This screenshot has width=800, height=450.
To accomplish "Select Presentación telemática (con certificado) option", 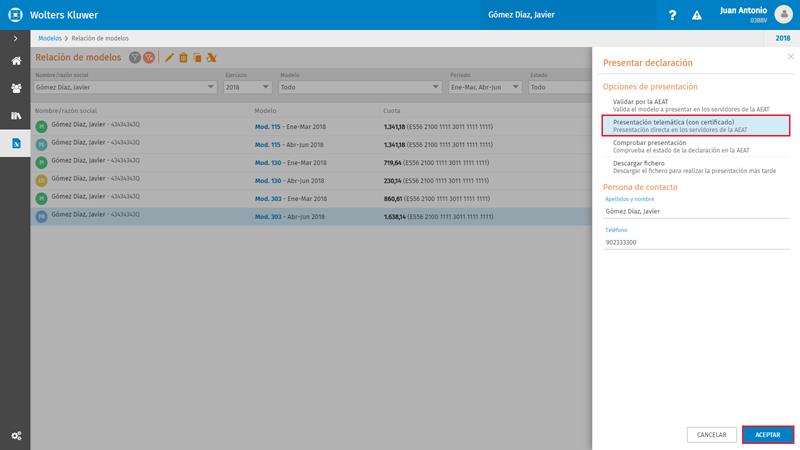I will click(696, 126).
